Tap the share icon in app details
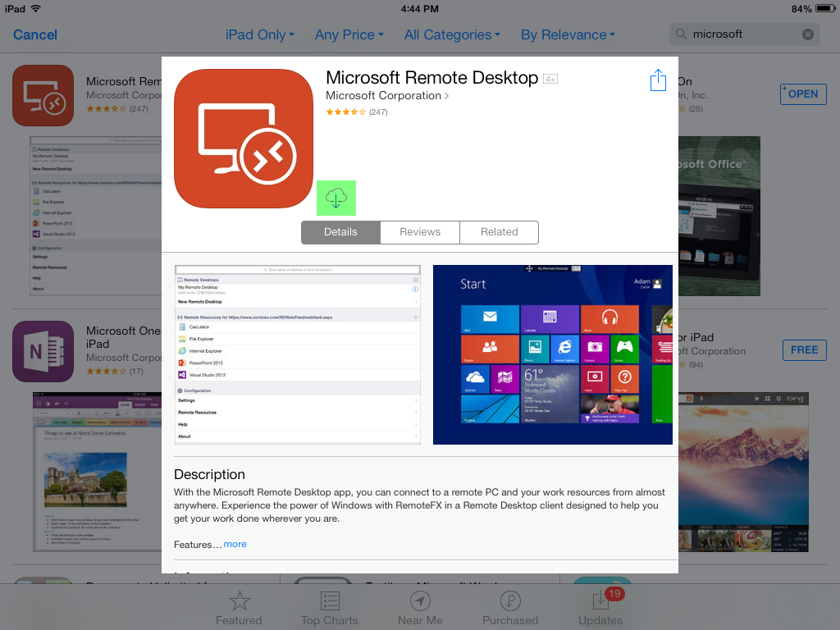The image size is (840, 630). click(658, 80)
